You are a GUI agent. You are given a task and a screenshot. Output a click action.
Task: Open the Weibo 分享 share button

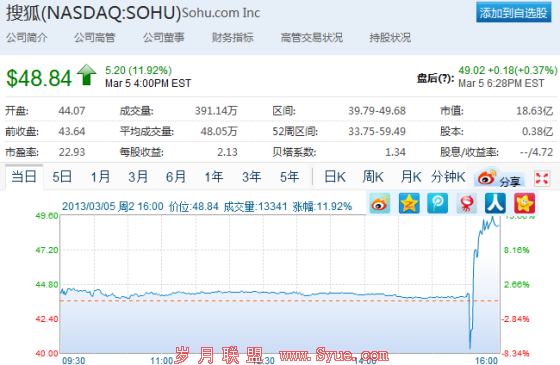(500, 178)
